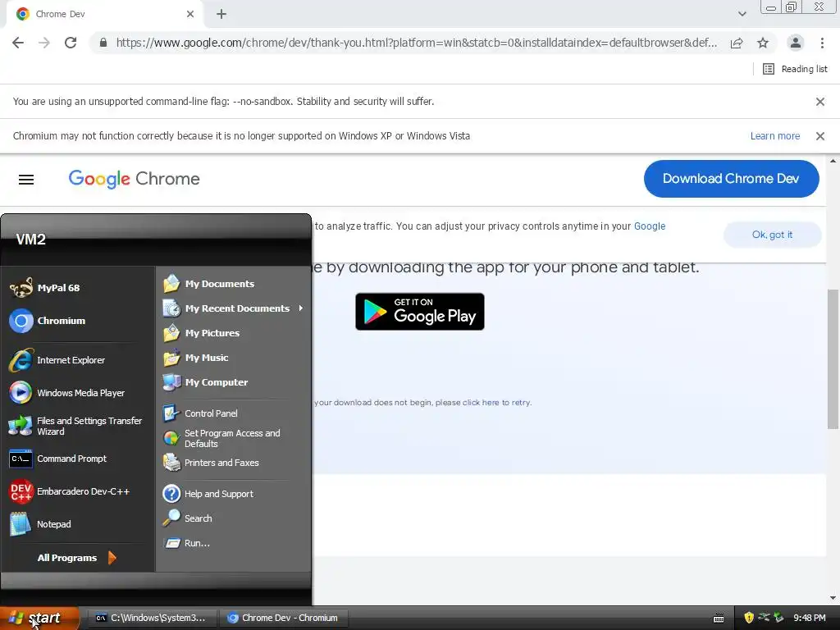The height and width of the screenshot is (630, 840).
Task: Click Ok, got it button
Action: (772, 235)
